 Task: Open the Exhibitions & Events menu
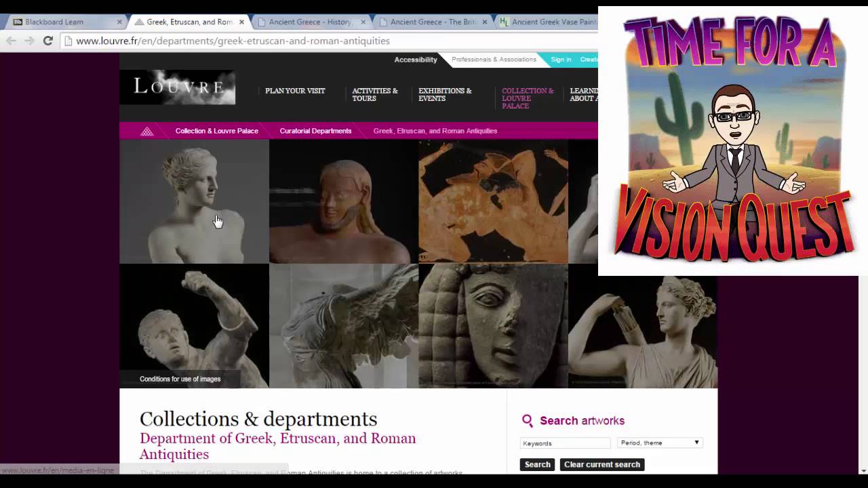445,95
